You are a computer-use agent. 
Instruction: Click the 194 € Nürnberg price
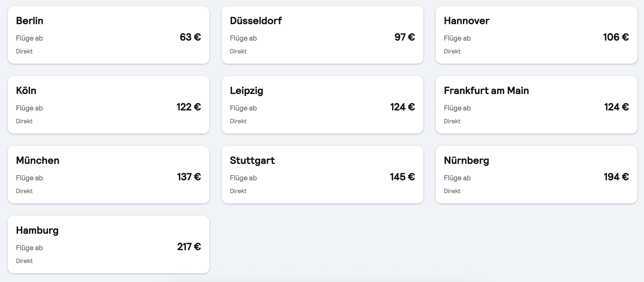(616, 177)
